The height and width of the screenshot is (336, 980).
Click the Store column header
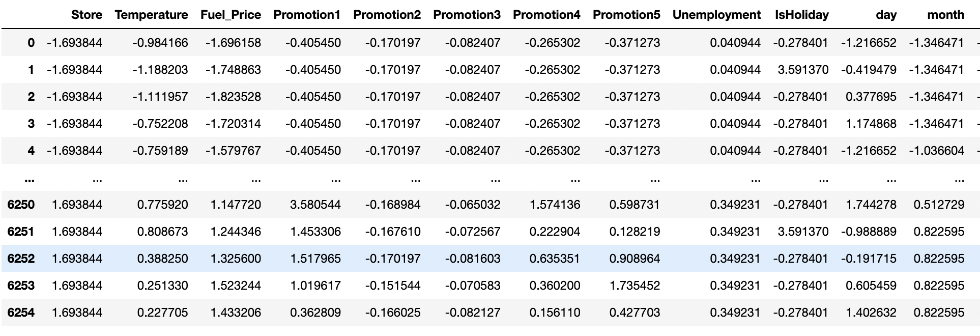point(87,15)
